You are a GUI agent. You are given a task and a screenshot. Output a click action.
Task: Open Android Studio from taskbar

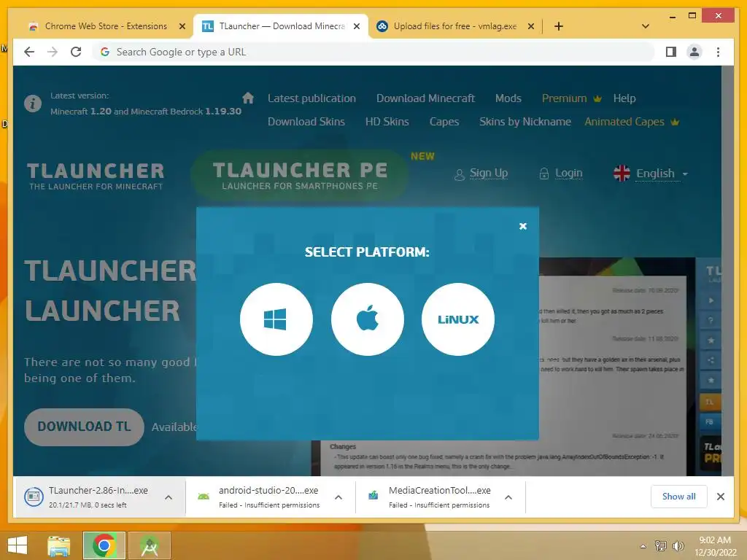click(x=150, y=545)
